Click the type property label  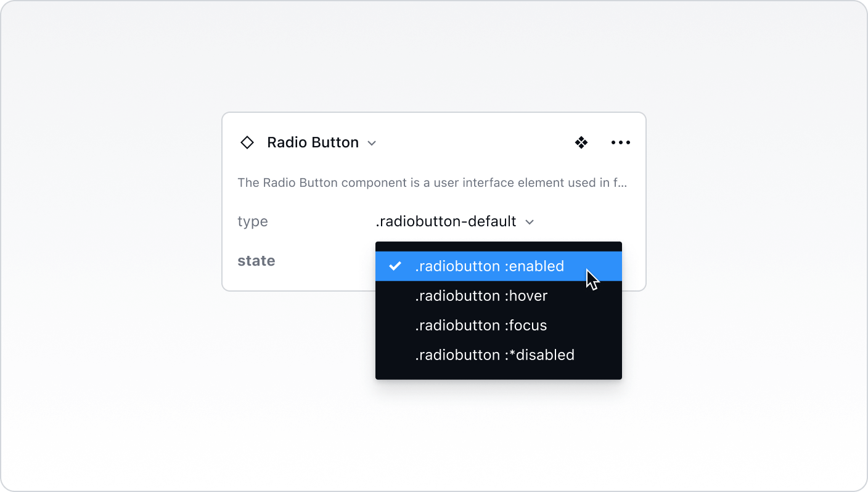coord(253,221)
